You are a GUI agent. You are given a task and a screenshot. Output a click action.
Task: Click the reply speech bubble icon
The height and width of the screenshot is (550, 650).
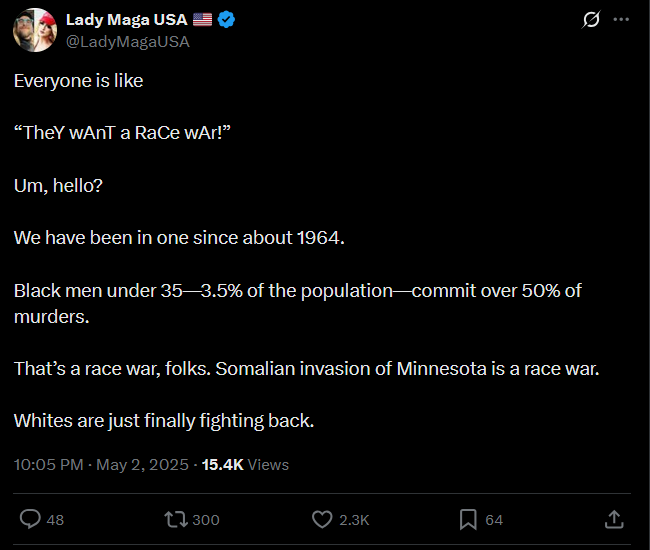(x=30, y=519)
